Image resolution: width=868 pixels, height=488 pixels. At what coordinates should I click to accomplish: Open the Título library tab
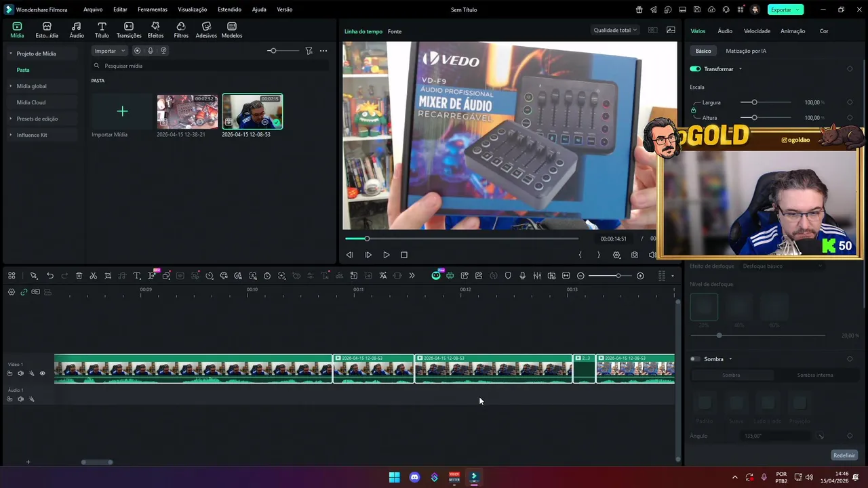[x=102, y=30]
